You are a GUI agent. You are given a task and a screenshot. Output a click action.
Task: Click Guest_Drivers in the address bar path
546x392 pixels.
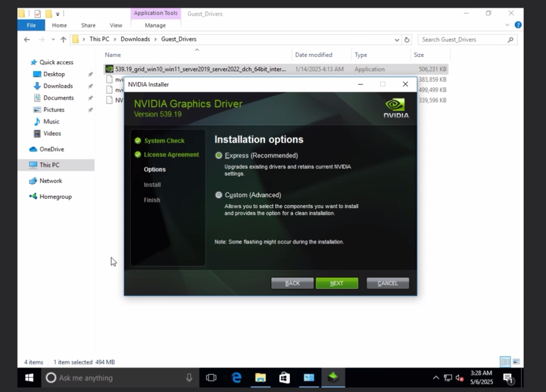179,40
